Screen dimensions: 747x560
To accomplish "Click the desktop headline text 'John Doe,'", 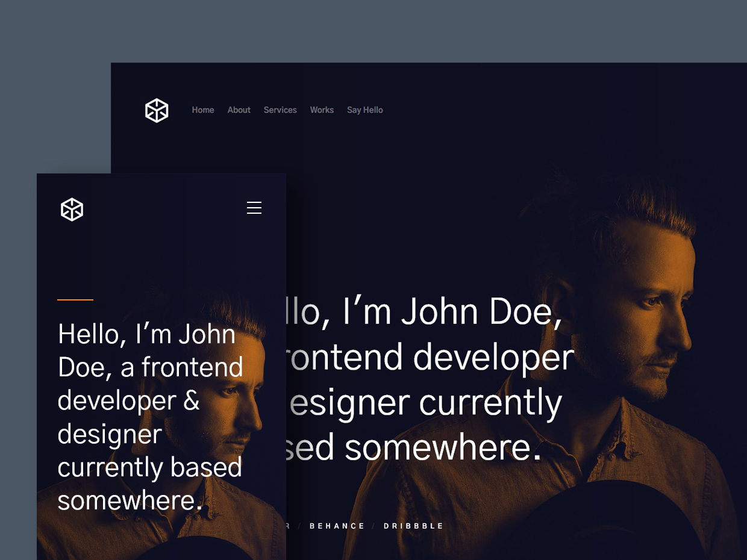I will 481,312.
